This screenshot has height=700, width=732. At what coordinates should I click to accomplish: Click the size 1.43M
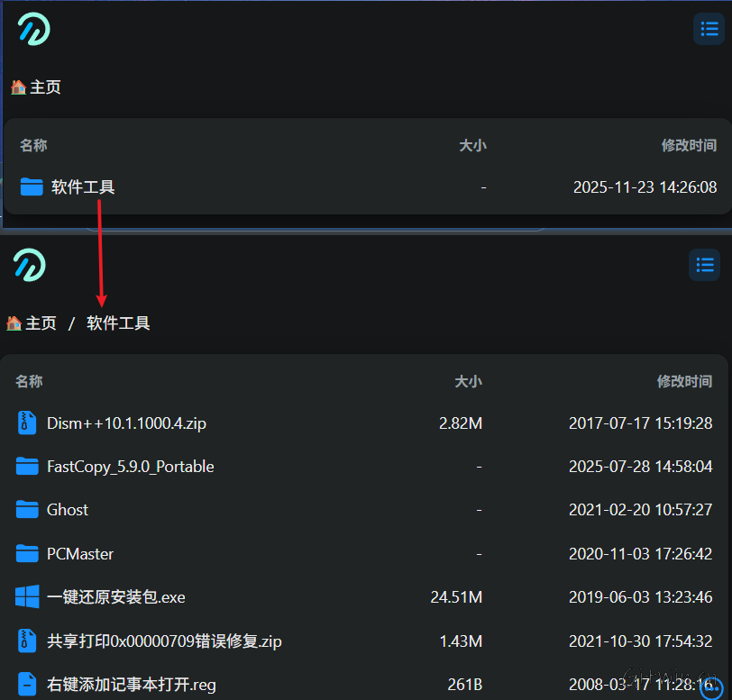tap(462, 641)
